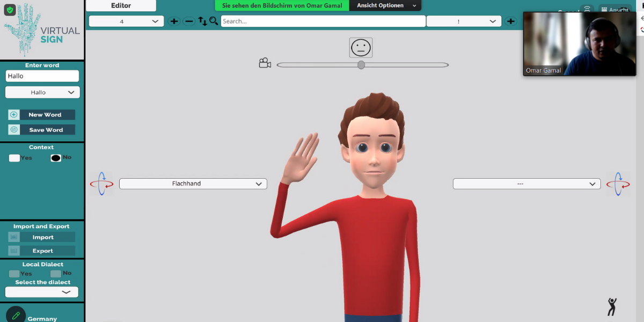
Task: Click the Zoom connection signal icon
Action: point(587,10)
